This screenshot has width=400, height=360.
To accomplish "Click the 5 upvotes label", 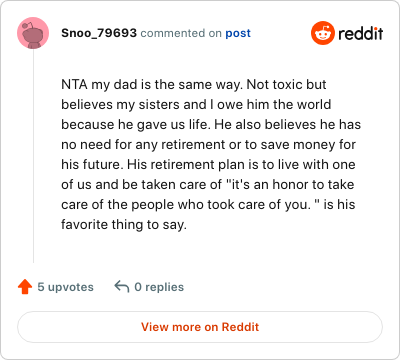I will tap(65, 287).
